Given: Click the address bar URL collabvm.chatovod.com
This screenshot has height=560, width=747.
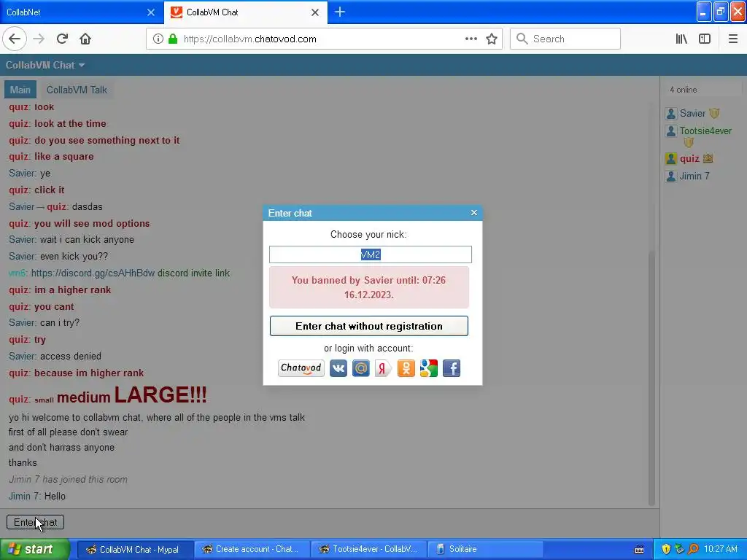Looking at the screenshot, I should click(250, 39).
